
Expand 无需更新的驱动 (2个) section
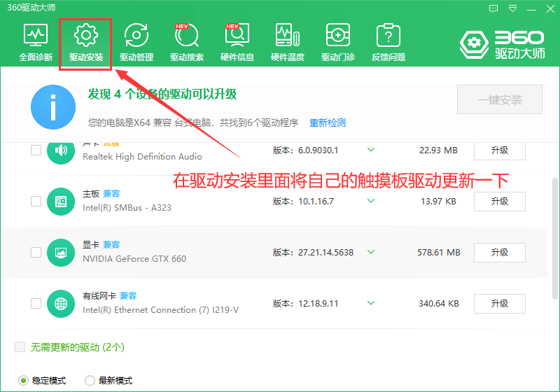click(x=77, y=347)
